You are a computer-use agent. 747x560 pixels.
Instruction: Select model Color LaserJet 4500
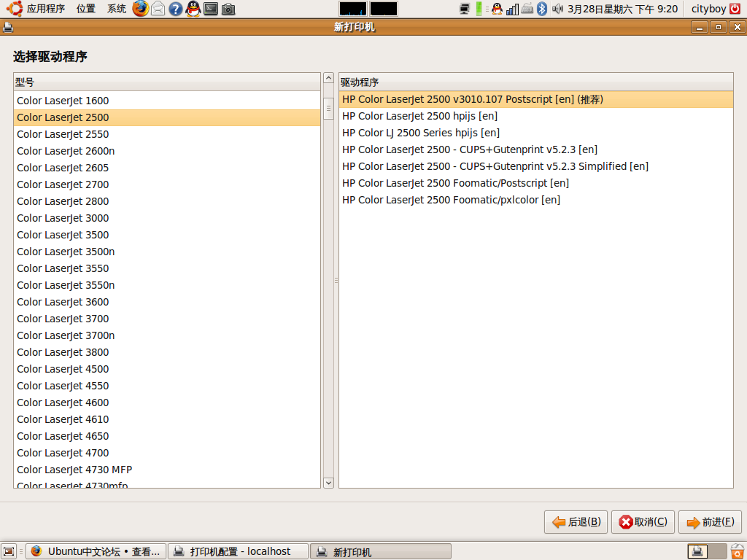[167, 369]
